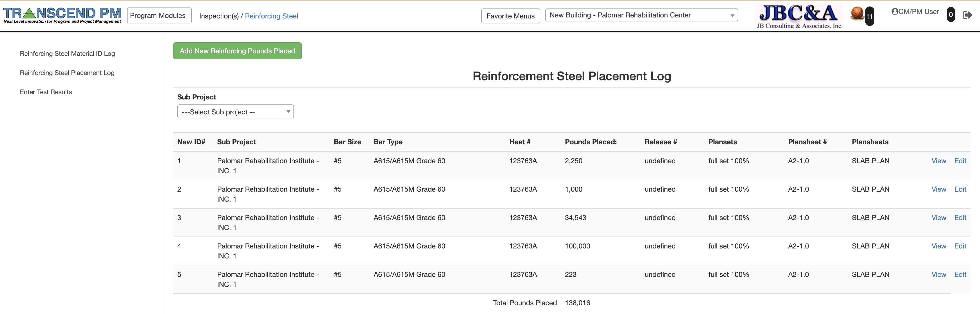Edit record with 34,543 pounds placed
The height and width of the screenshot is (314, 980).
tap(960, 218)
